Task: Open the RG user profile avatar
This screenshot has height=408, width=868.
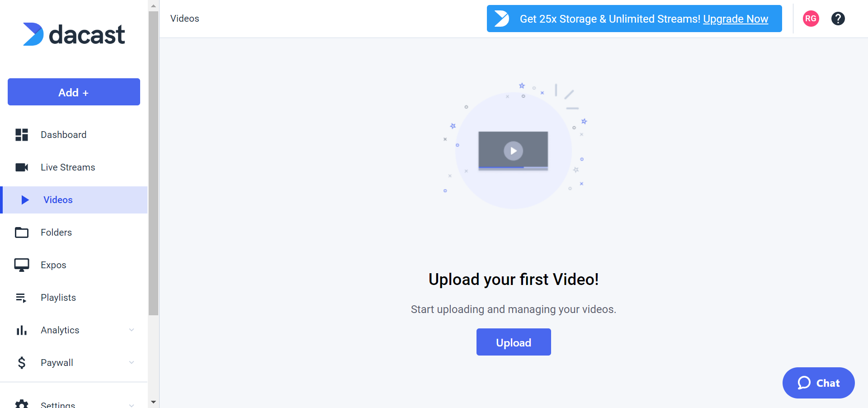Action: (x=811, y=19)
